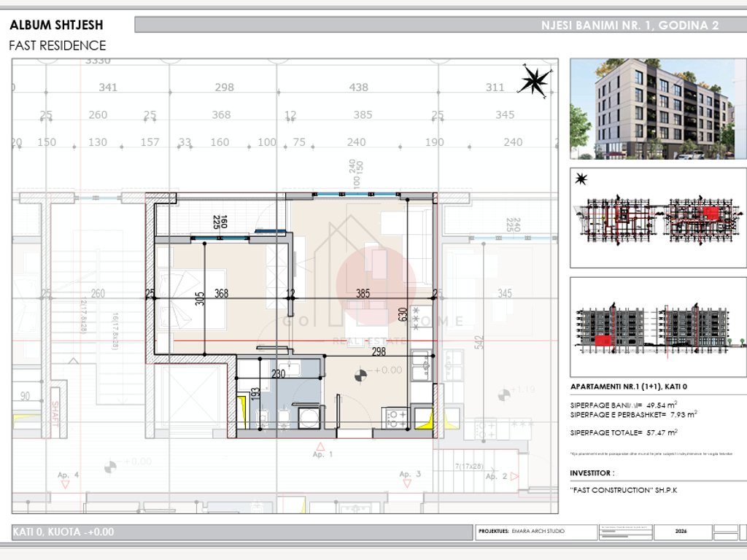Click the large compass rose on the floor plan
The image size is (747, 560).
click(x=536, y=80)
